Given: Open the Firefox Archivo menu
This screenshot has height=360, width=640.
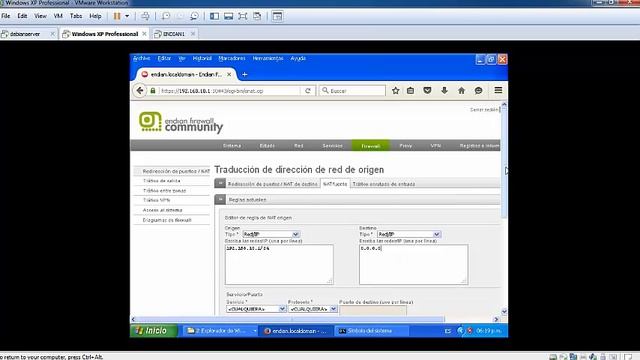Looking at the screenshot, I should [x=142, y=58].
